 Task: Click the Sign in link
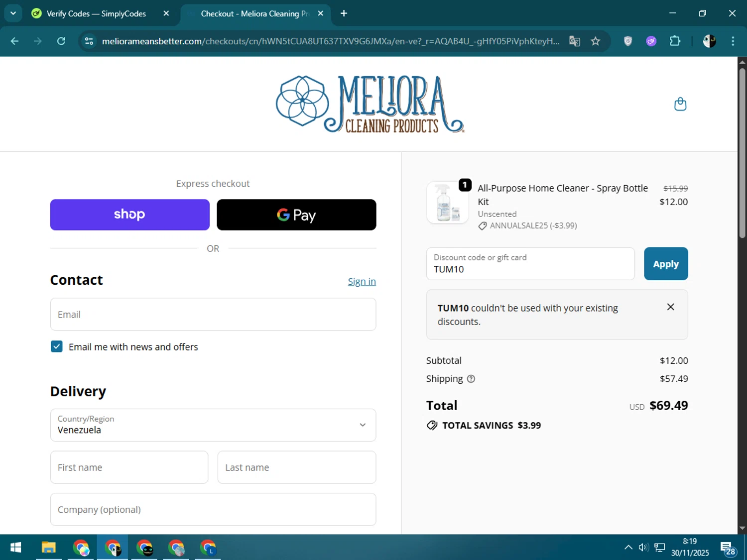pos(362,282)
